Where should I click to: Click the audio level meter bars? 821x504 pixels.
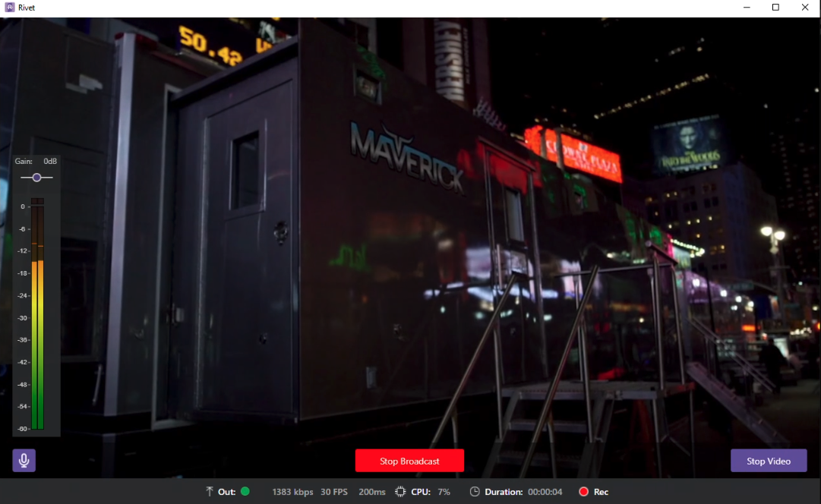(37, 313)
